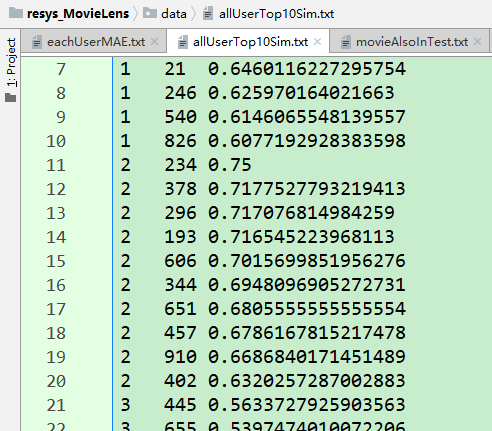Image resolution: width=492 pixels, height=431 pixels.
Task: Click the ID 540 on line 9
Action: pos(180,117)
